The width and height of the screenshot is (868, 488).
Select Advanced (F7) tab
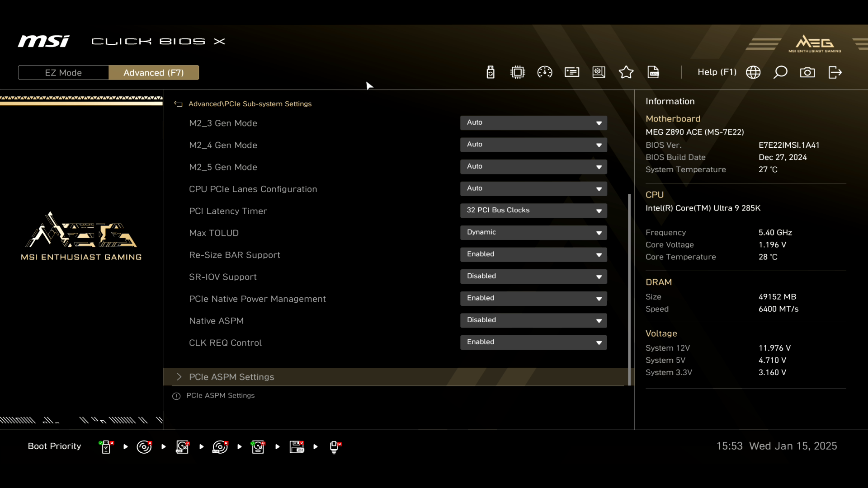[x=154, y=73]
